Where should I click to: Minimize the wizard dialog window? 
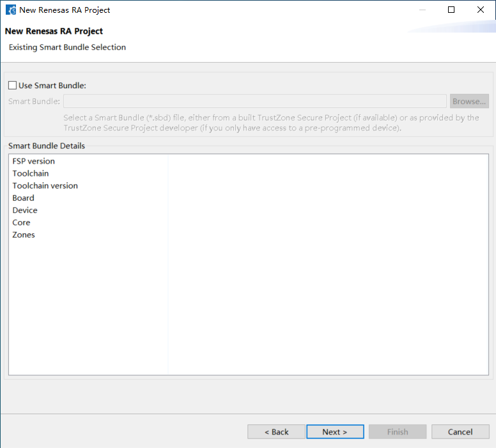[422, 10]
